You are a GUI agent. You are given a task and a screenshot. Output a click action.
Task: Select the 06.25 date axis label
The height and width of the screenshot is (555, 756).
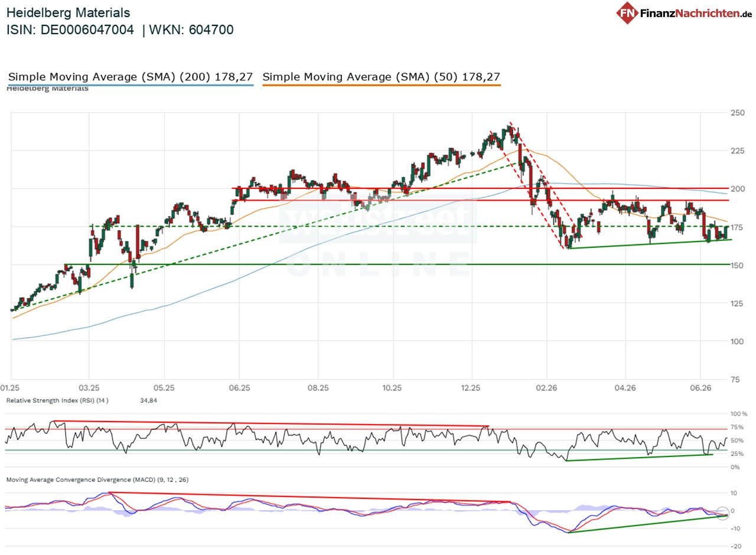[239, 389]
